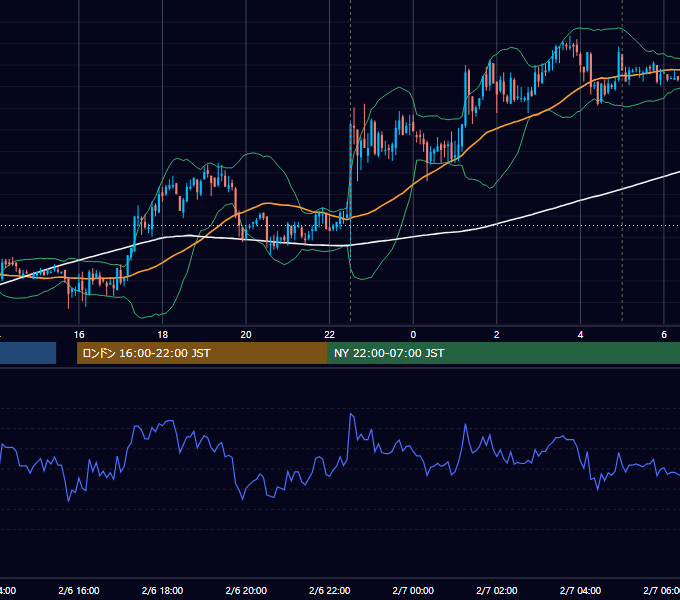Click the '2/7 00:00' date label
The height and width of the screenshot is (600, 680).
click(413, 590)
